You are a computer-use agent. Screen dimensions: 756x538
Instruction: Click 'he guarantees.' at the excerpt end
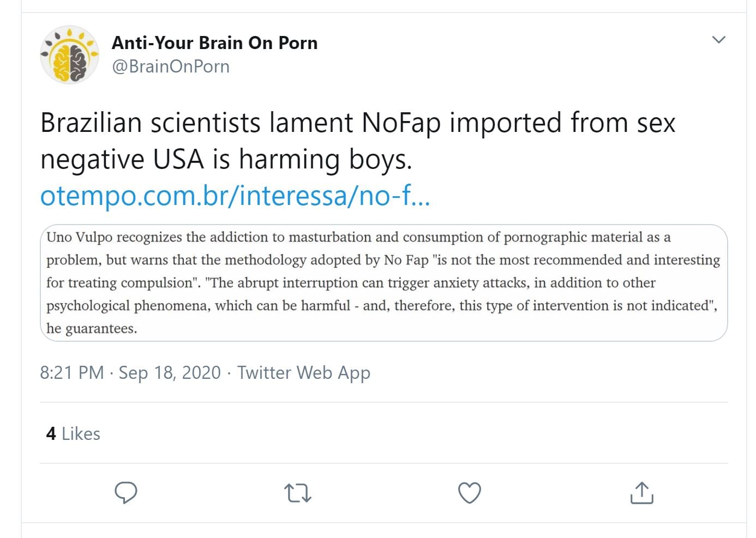click(x=92, y=329)
